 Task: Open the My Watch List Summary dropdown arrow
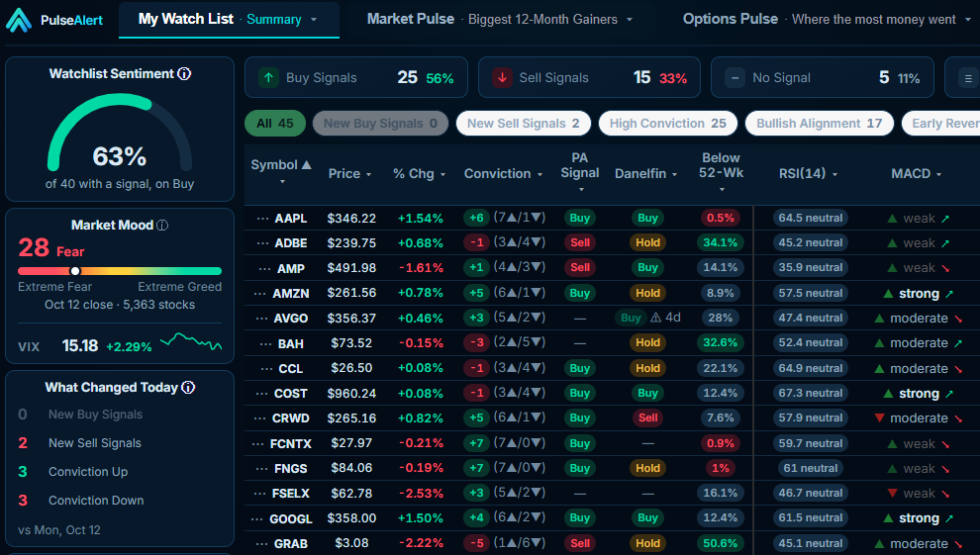(314, 20)
